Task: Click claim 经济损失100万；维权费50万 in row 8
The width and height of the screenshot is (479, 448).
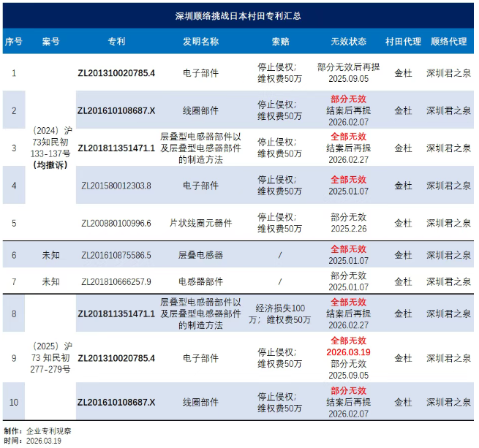Action: tap(280, 314)
